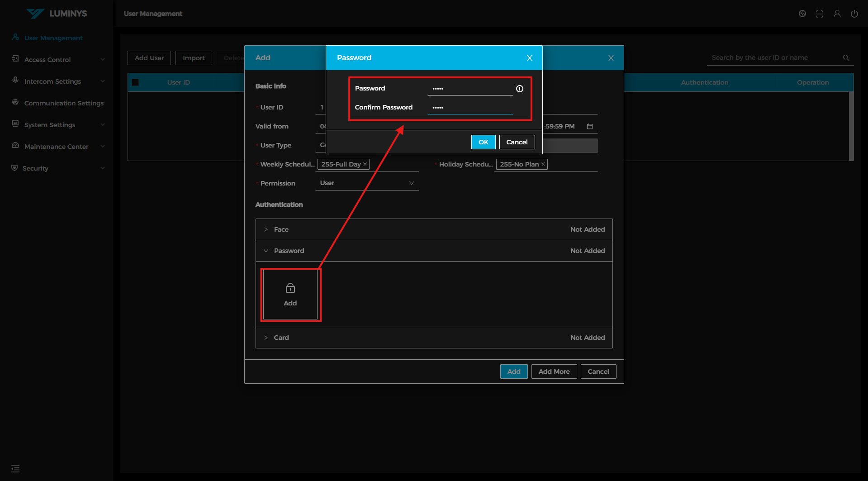Click the password info hint icon
868x481 pixels.
[x=519, y=89]
